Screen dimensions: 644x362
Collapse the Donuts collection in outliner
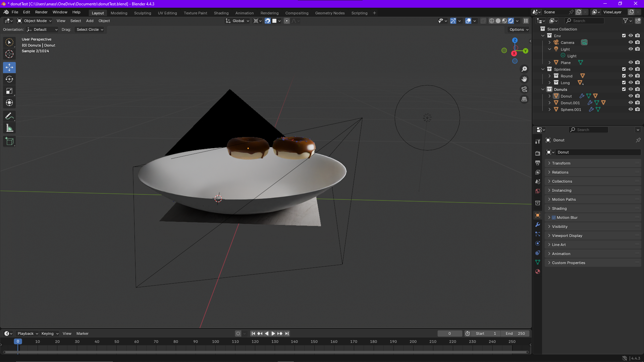[x=543, y=89]
